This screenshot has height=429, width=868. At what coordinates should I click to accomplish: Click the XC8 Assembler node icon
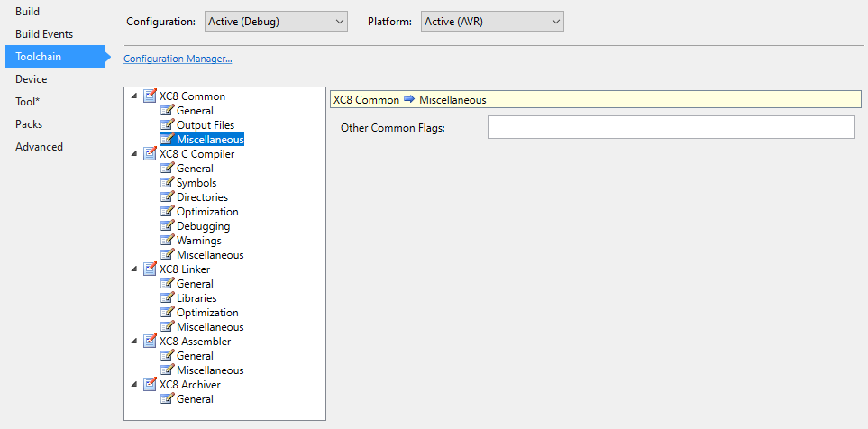click(x=150, y=342)
